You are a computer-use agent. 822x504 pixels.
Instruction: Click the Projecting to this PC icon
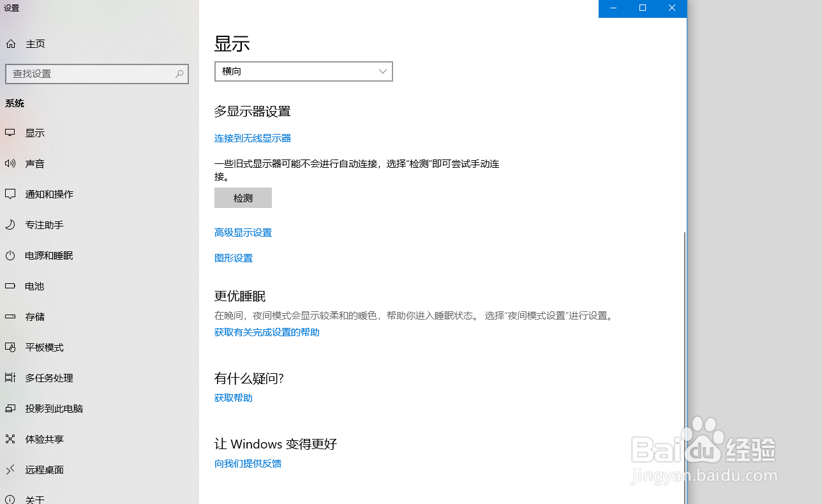pyautogui.click(x=10, y=408)
